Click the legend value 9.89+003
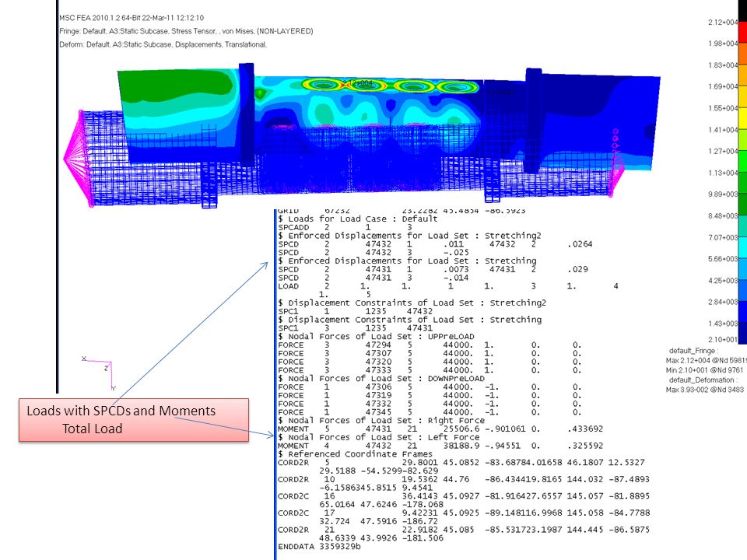The height and width of the screenshot is (560, 747). (x=723, y=194)
